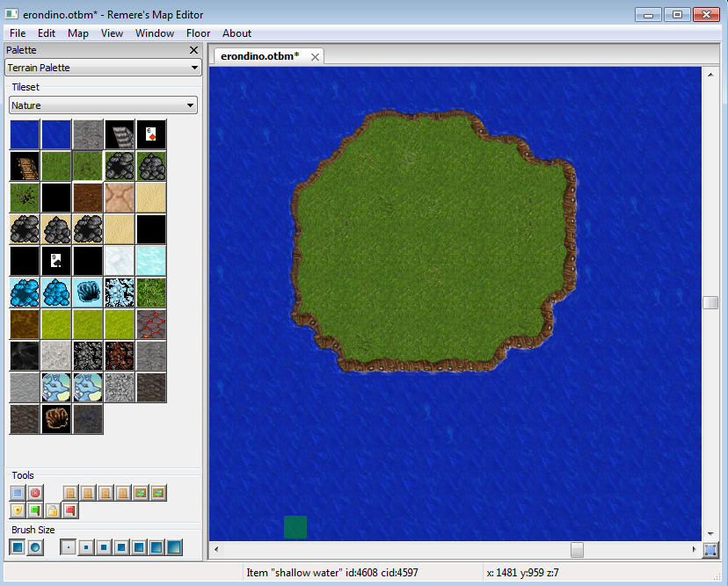Screen dimensions: 728x586
Task: Select the sixth brush size
Action: pos(157,547)
